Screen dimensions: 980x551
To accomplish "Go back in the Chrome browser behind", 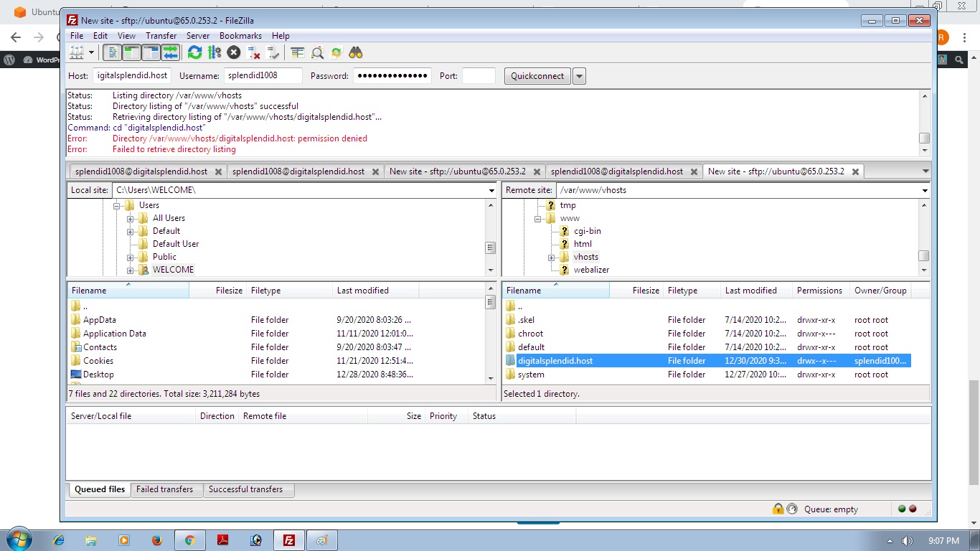I will 16,37.
